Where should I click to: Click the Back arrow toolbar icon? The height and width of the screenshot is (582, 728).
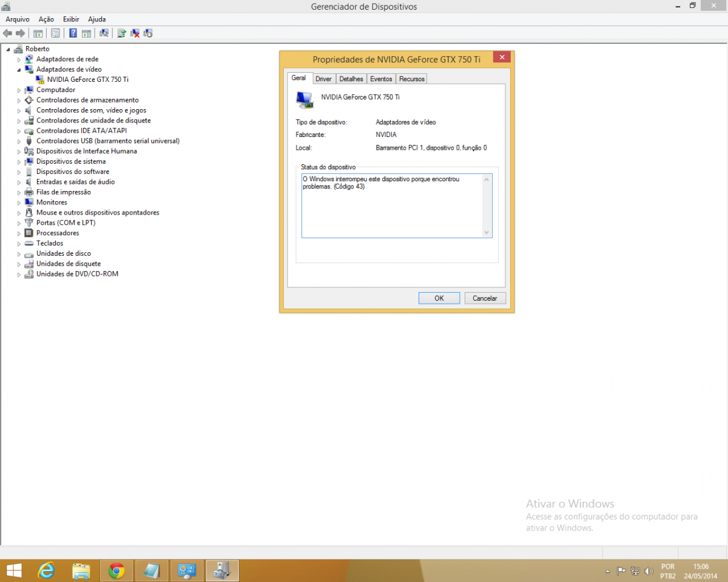tap(7, 33)
